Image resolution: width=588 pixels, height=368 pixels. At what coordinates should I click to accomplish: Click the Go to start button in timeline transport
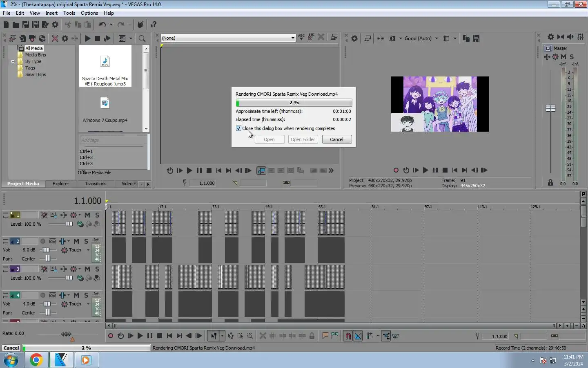[x=169, y=336]
